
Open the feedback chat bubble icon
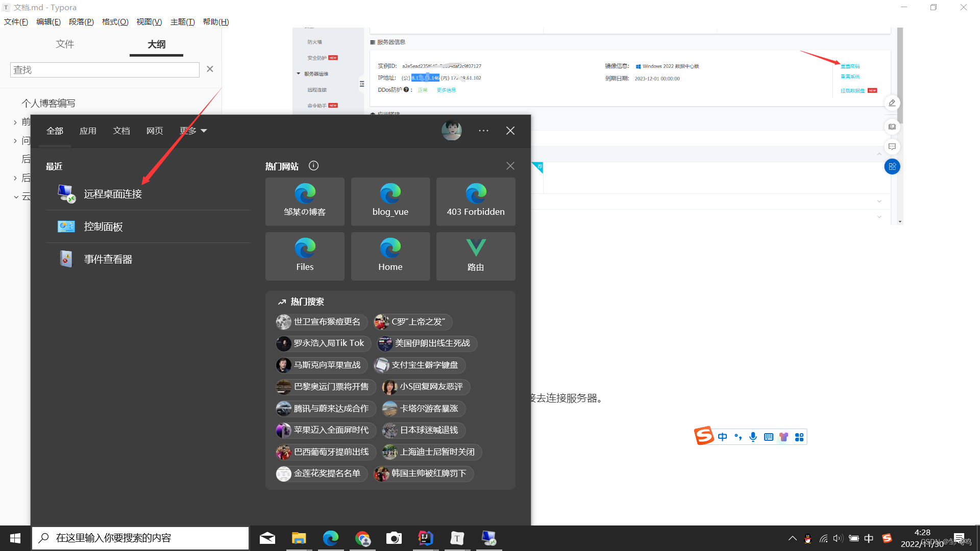[892, 147]
